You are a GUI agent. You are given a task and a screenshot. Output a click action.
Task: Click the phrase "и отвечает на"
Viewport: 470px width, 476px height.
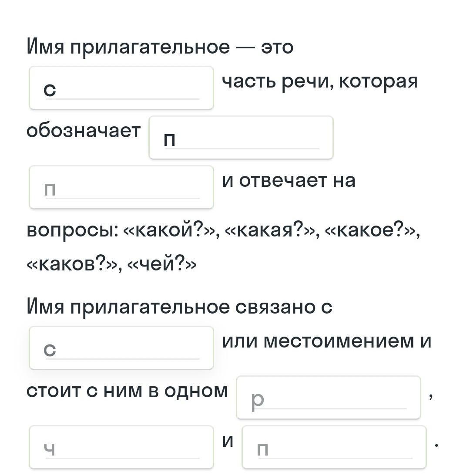(x=289, y=180)
